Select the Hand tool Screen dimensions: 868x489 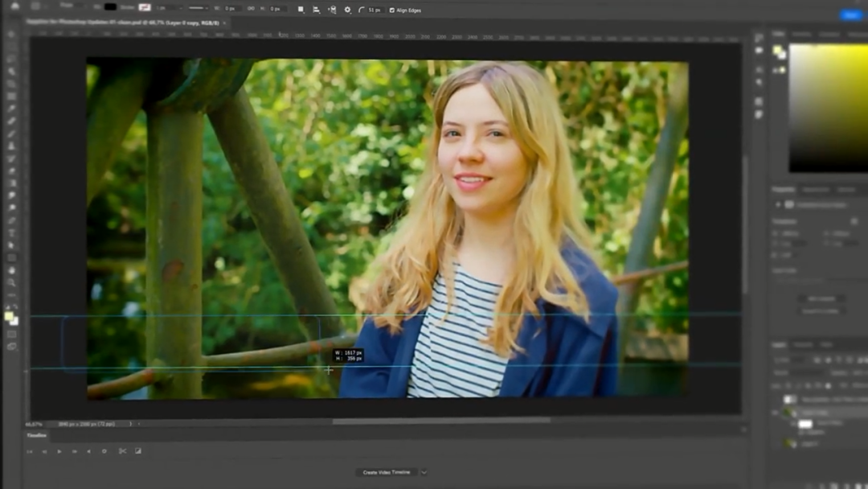click(11, 270)
